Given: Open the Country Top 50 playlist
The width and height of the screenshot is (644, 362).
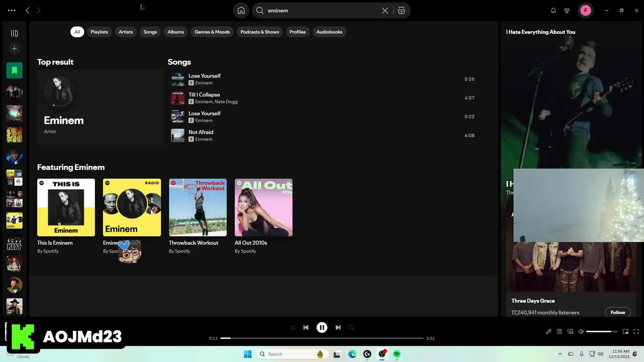Looking at the screenshot, I should click(x=14, y=264).
